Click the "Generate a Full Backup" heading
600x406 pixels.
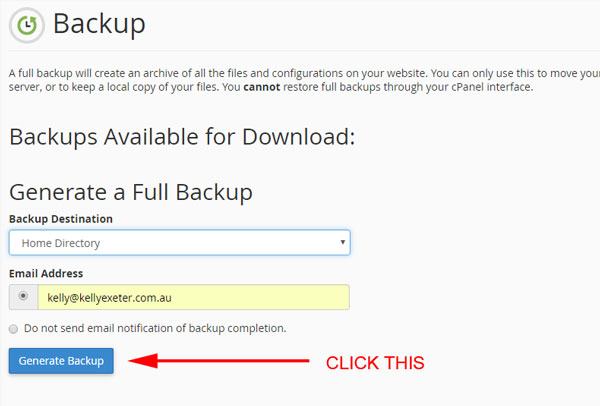tap(131, 192)
